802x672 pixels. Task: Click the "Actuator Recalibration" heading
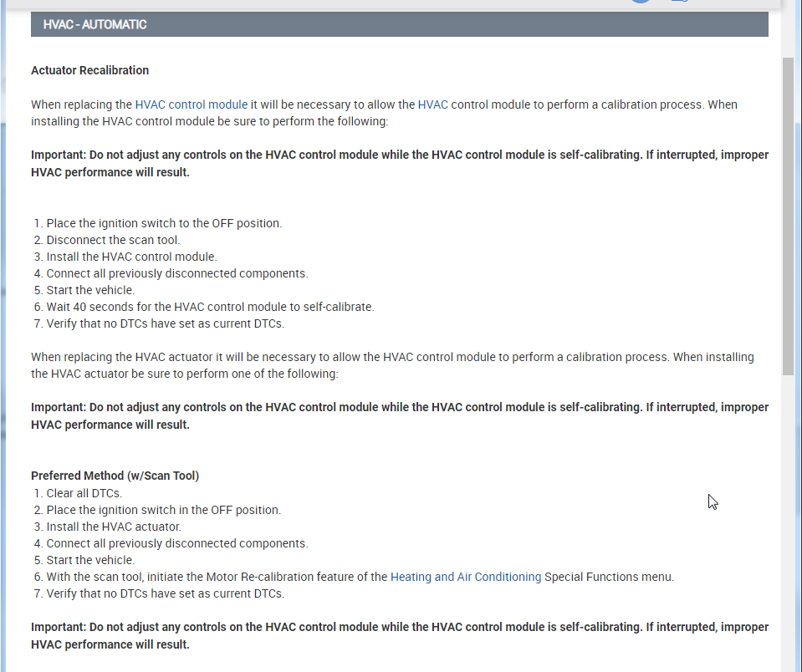[89, 70]
